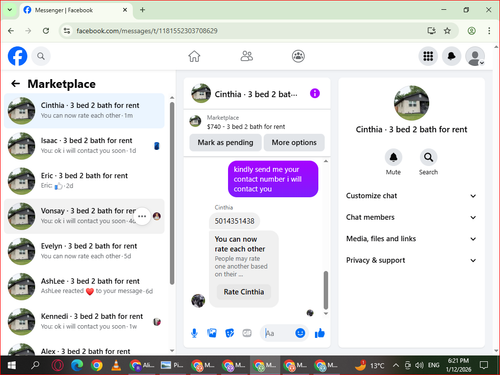Open Friends icon in top navigation
Screen dimensions: 500x375
click(247, 56)
